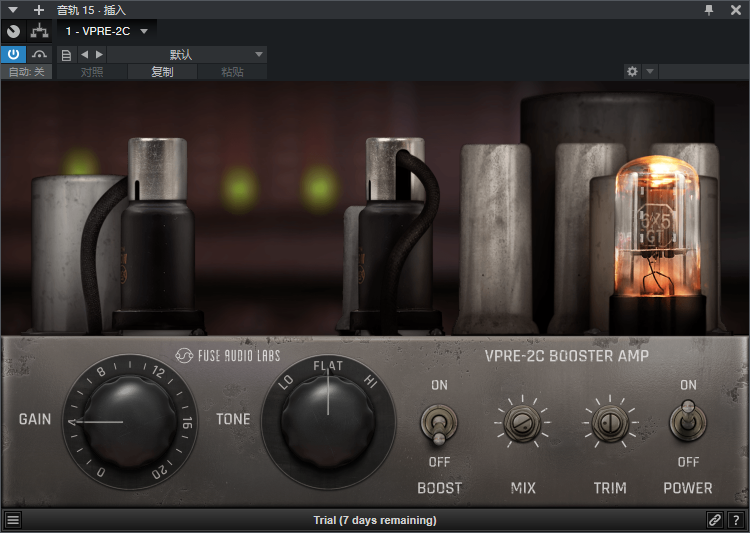Open the preset file menu icon
This screenshot has width=750, height=533.
[x=66, y=55]
